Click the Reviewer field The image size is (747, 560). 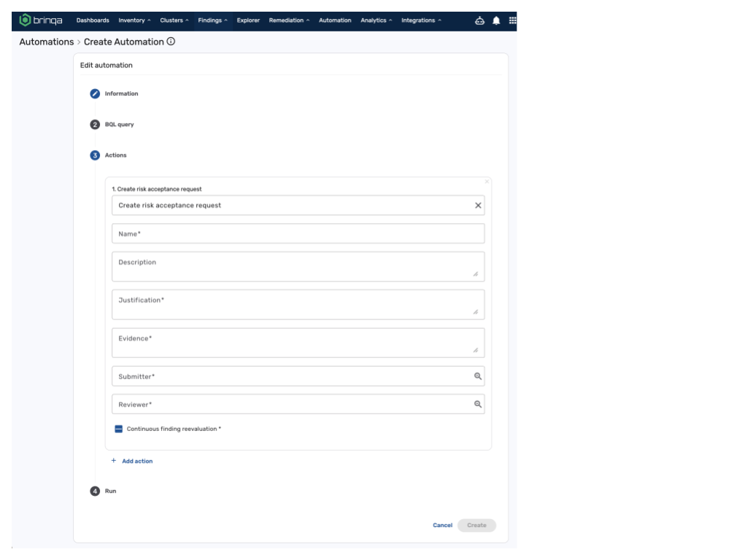coord(298,404)
